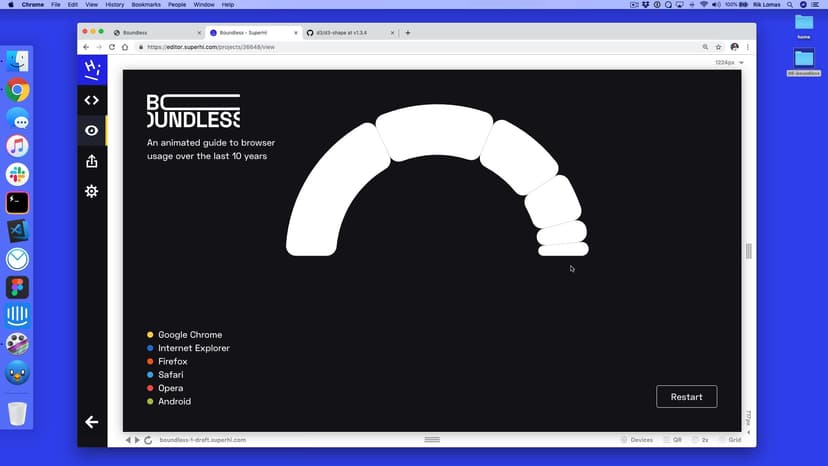The width and height of the screenshot is (828, 466).
Task: Click the yellow Google Chrome legend dot
Action: coord(150,335)
